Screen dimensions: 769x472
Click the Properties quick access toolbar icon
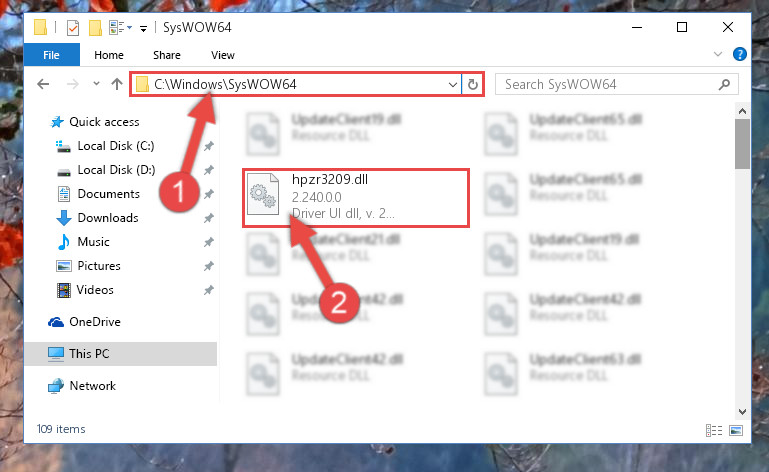click(73, 27)
